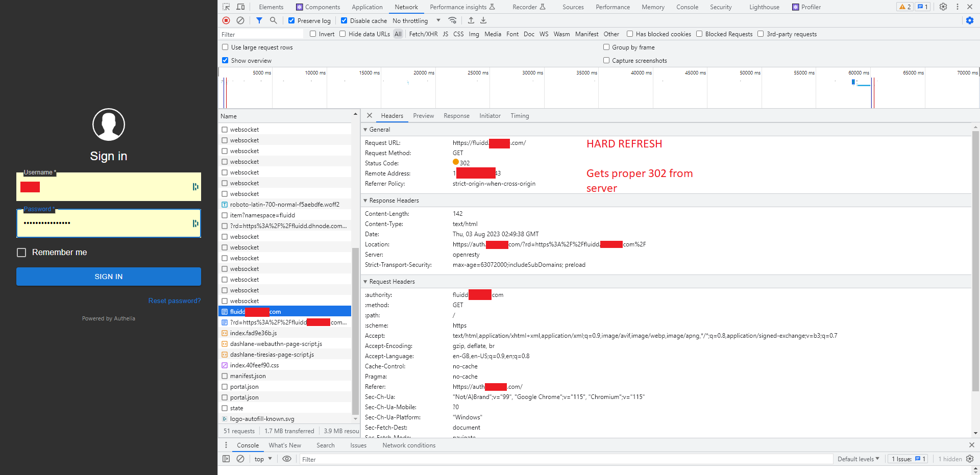Clear the network log
980x475 pixels.
(240, 20)
